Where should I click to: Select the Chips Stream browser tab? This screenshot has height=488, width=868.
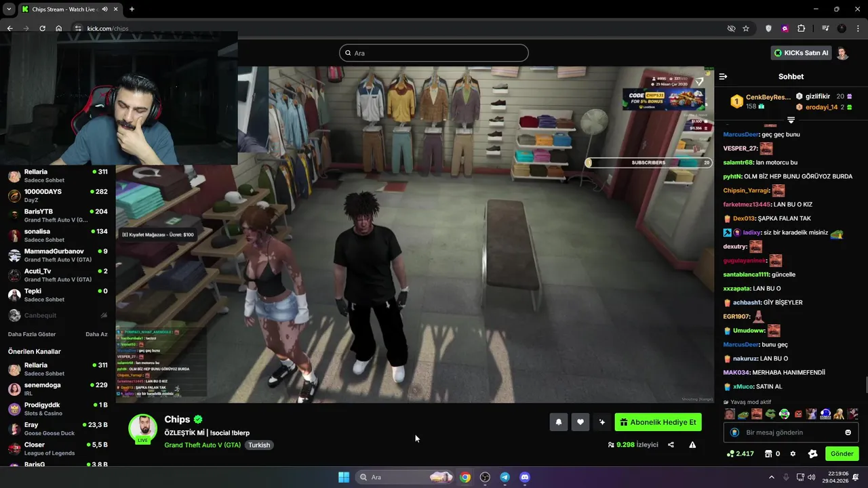tap(69, 9)
